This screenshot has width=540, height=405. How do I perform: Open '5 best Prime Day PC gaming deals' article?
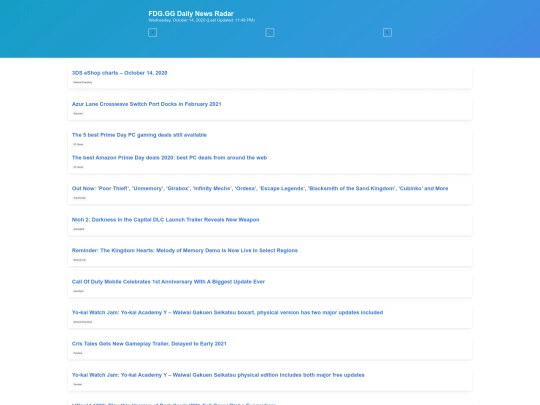point(139,135)
